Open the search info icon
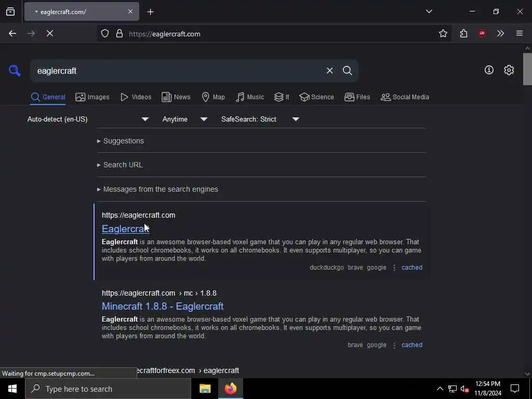This screenshot has height=399, width=532. point(489,70)
